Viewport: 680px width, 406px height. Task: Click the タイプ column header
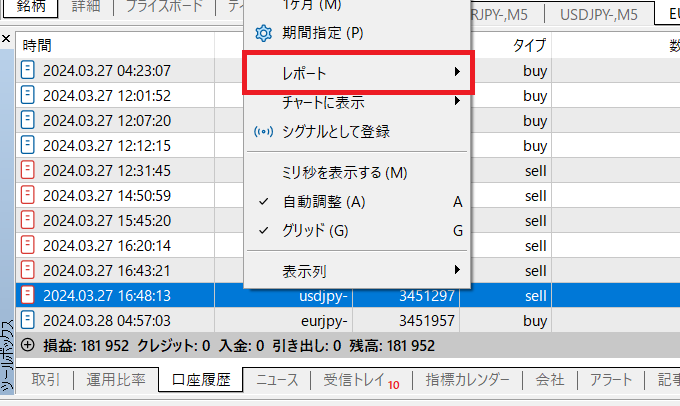point(529,46)
